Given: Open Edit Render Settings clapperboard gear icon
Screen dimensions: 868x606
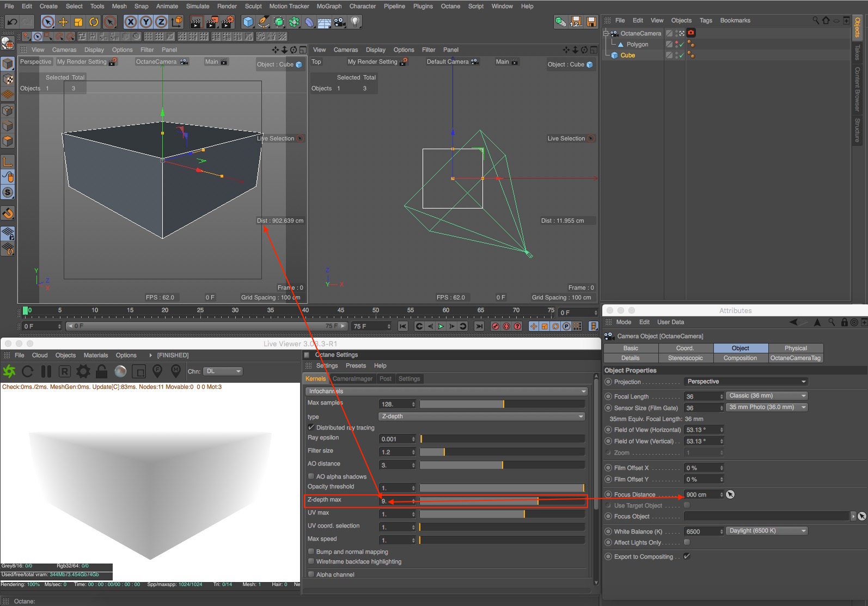Looking at the screenshot, I should [228, 22].
